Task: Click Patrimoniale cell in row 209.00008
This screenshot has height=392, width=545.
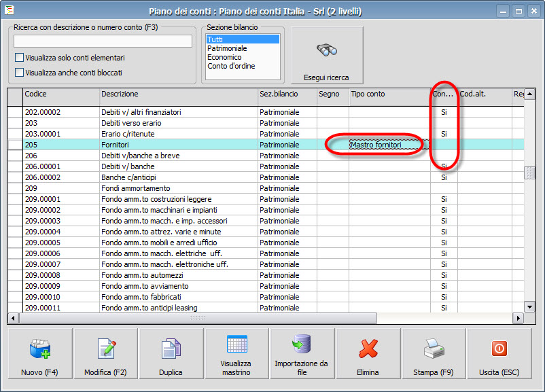Action: click(x=287, y=275)
